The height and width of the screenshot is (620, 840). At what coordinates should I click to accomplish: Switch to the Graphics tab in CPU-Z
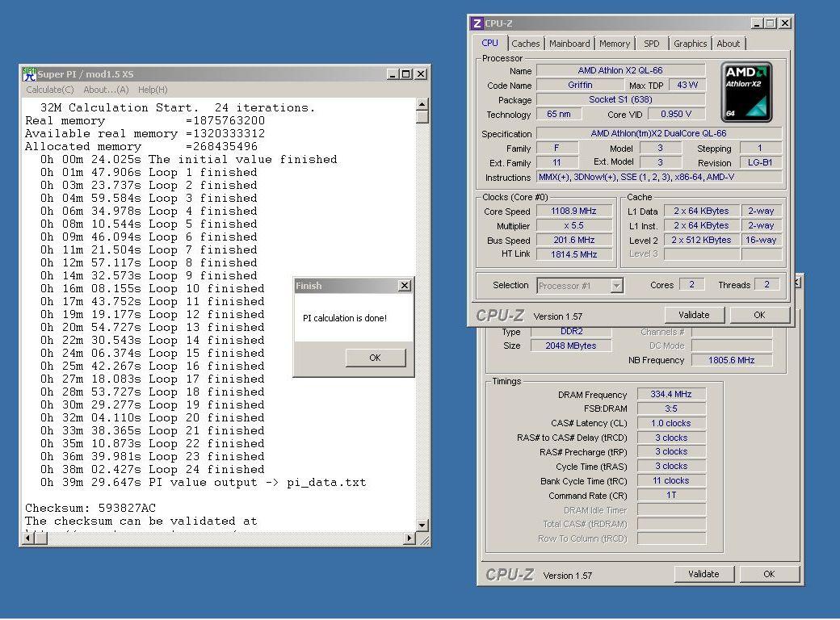690,44
